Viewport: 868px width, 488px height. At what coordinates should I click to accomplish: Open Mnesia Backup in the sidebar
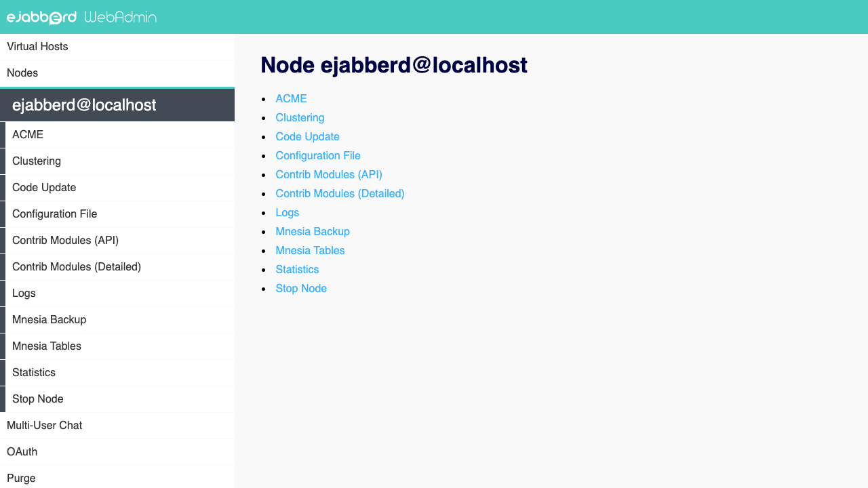coord(120,320)
